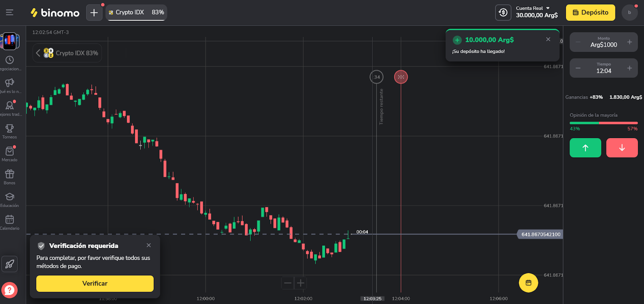Switch to Crypto IDX tab
This screenshot has height=304, width=644.
(x=136, y=12)
